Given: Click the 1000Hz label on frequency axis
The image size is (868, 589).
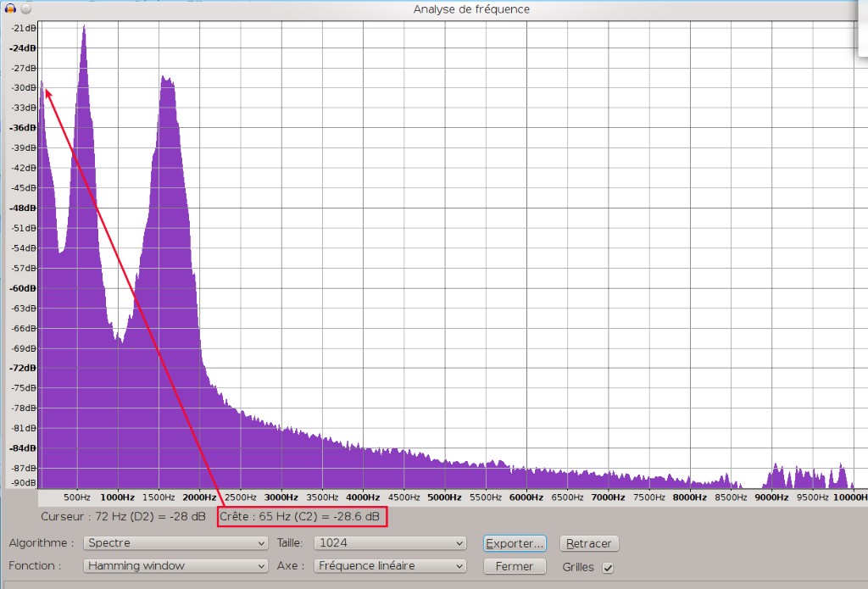Looking at the screenshot, I should (117, 497).
